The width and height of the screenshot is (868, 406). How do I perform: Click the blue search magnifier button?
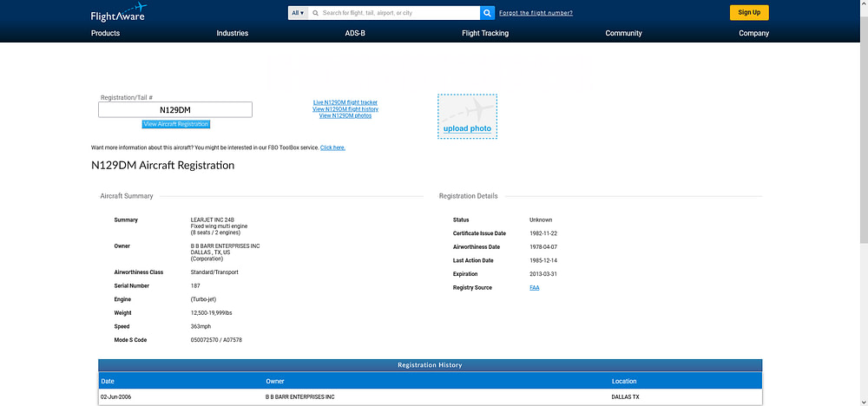pyautogui.click(x=487, y=13)
